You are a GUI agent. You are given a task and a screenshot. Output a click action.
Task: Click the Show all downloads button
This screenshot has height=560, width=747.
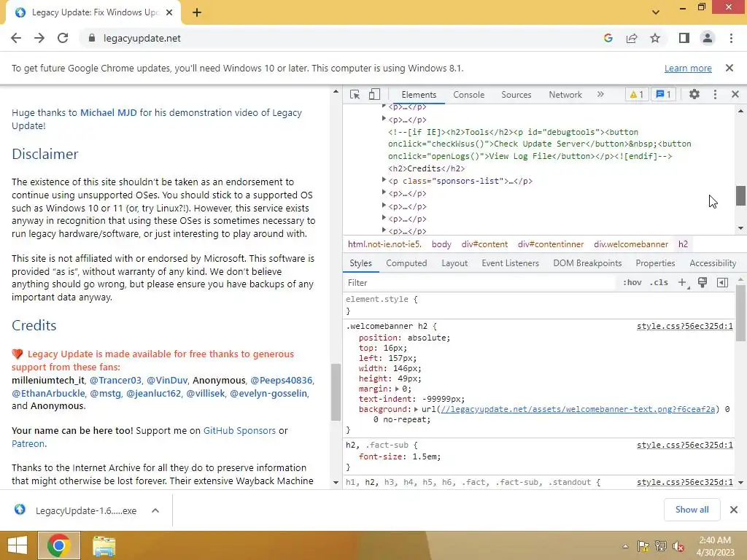point(692,510)
